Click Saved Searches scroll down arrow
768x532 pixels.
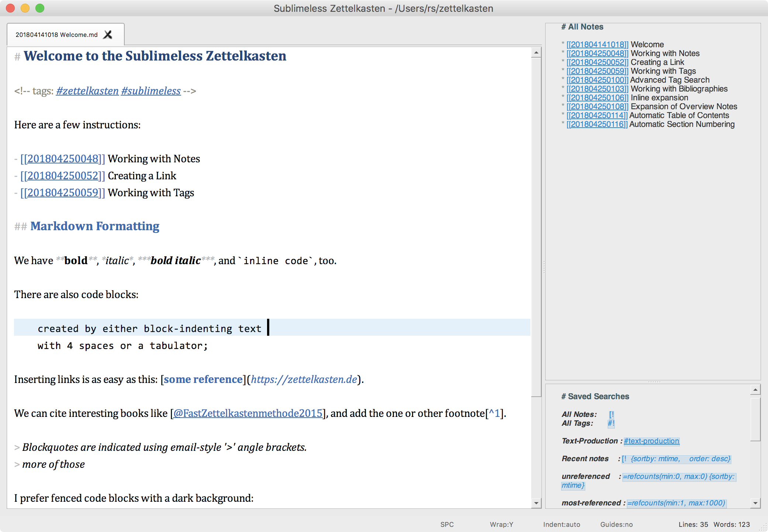point(755,503)
